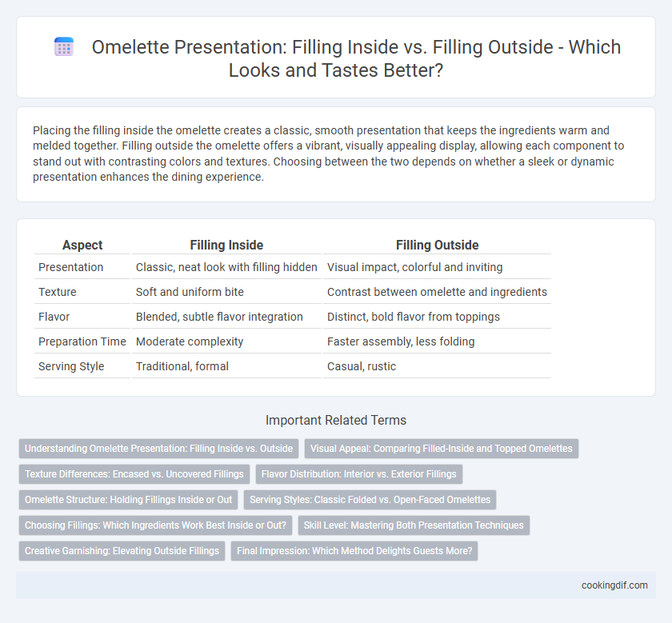672x623 pixels.
Task: Click the 'Important Related Terms' heading
Action: point(336,421)
